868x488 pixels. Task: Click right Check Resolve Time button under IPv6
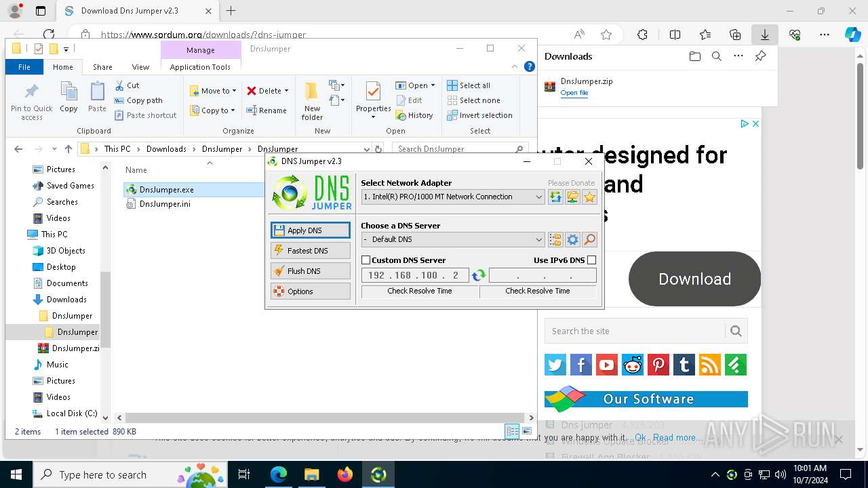[538, 291]
